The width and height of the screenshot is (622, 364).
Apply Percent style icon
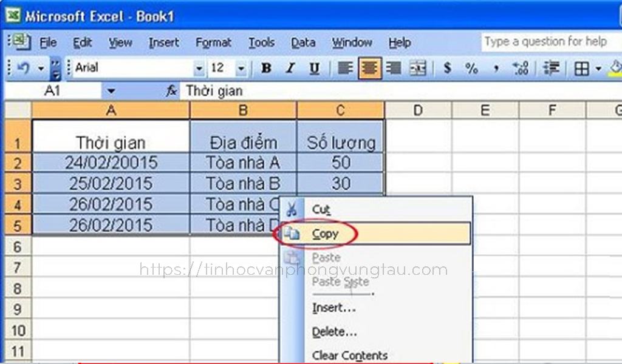pos(471,68)
